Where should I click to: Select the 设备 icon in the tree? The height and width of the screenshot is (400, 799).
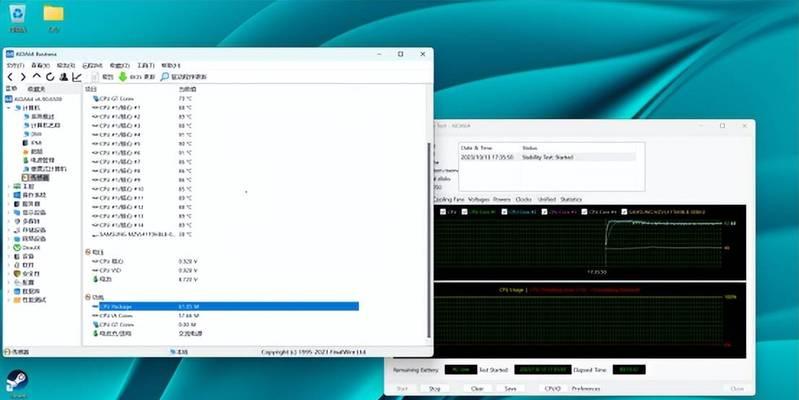click(x=17, y=256)
